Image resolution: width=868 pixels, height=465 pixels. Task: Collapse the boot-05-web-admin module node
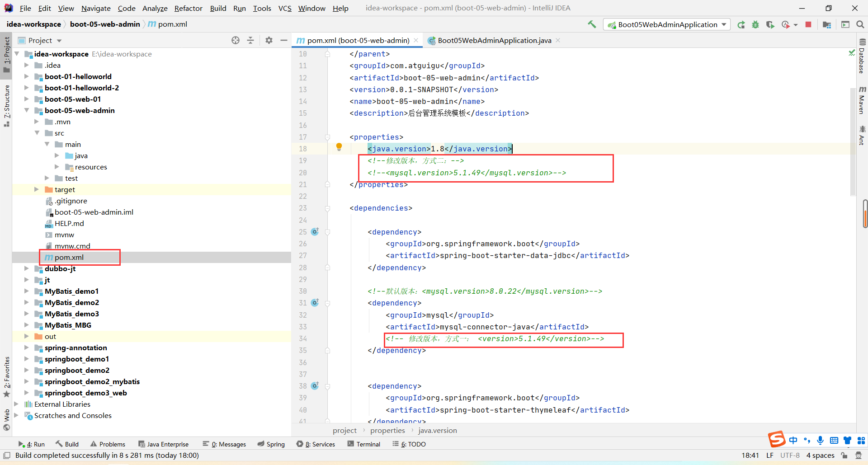(x=27, y=111)
